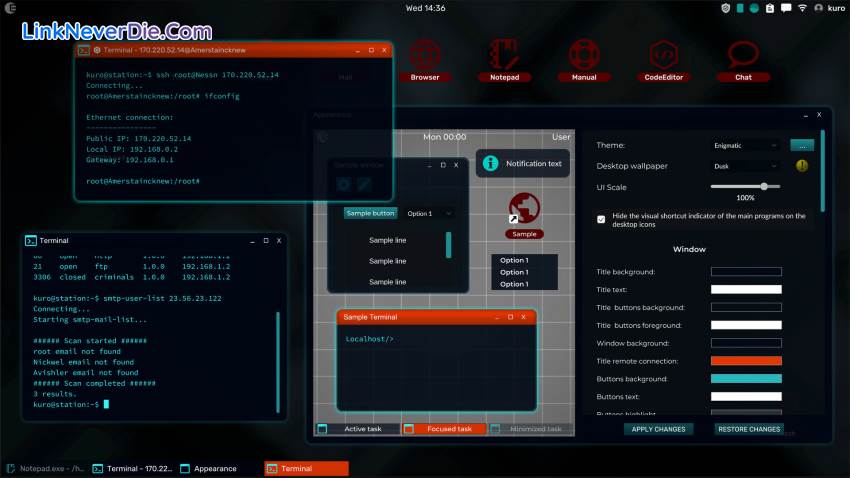Launch the Notepad desktop shortcut
Viewport: 850px width, 478px height.
pos(504,56)
